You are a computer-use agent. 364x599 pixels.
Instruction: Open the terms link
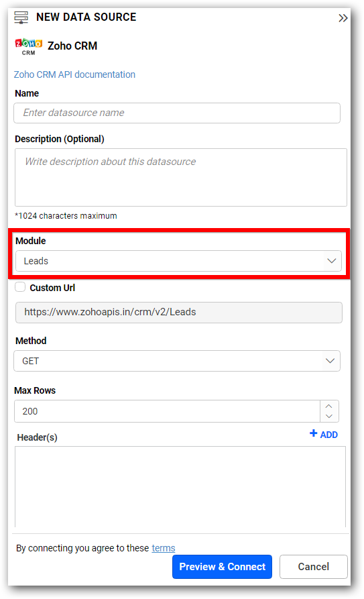(164, 548)
